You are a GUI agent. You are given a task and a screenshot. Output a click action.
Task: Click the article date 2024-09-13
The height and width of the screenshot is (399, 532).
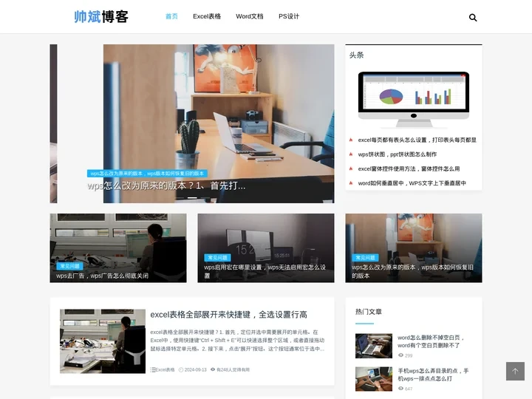pyautogui.click(x=195, y=370)
